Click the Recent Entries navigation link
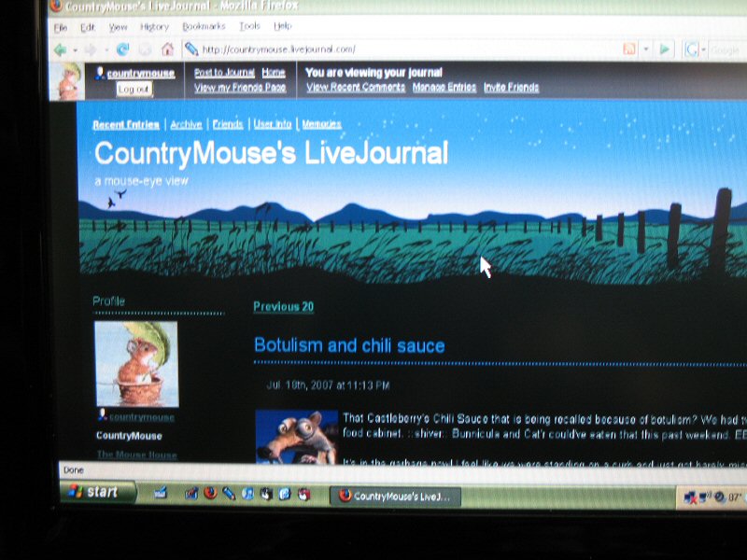The height and width of the screenshot is (560, 747). click(x=126, y=125)
